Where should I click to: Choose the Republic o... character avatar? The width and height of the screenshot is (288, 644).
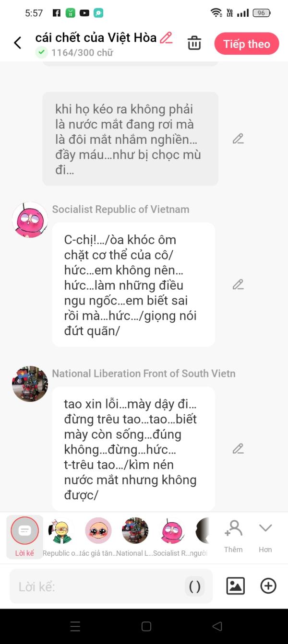(60, 537)
